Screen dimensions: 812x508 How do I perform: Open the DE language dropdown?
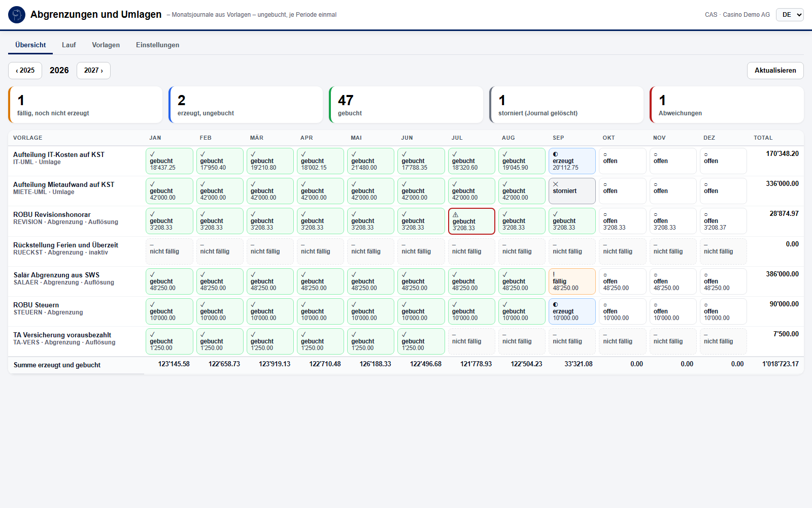click(790, 15)
